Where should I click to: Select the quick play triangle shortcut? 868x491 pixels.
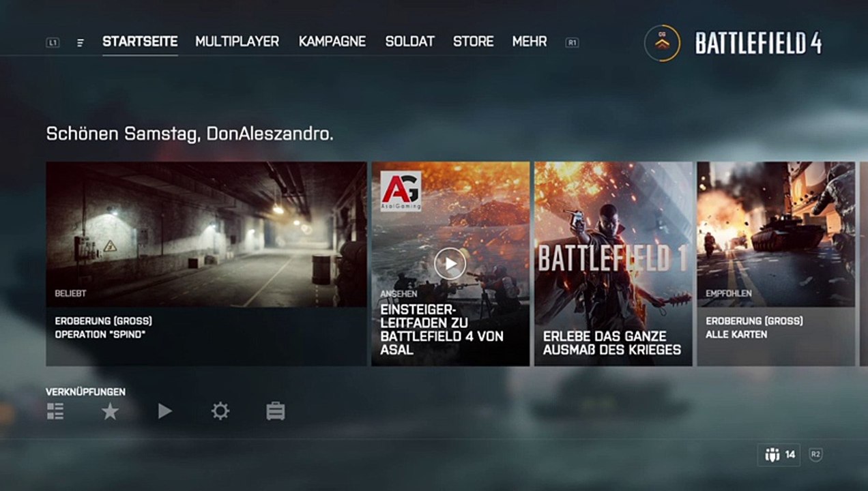click(x=165, y=411)
